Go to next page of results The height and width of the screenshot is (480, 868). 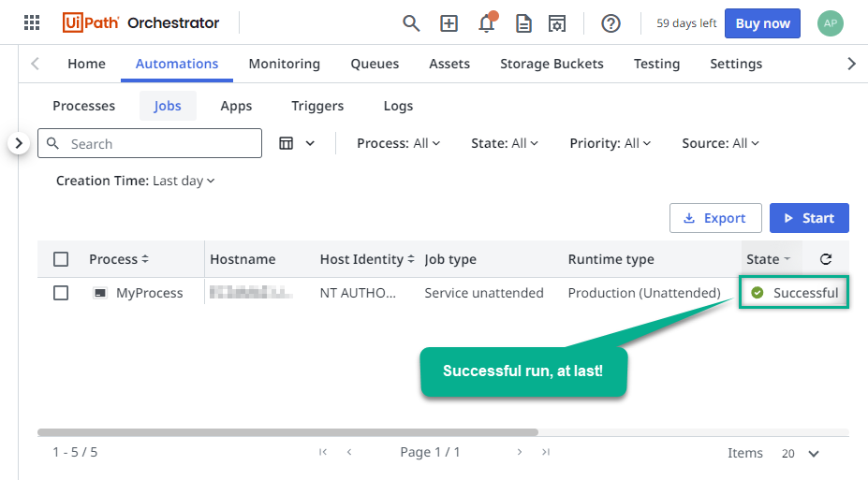click(x=520, y=452)
